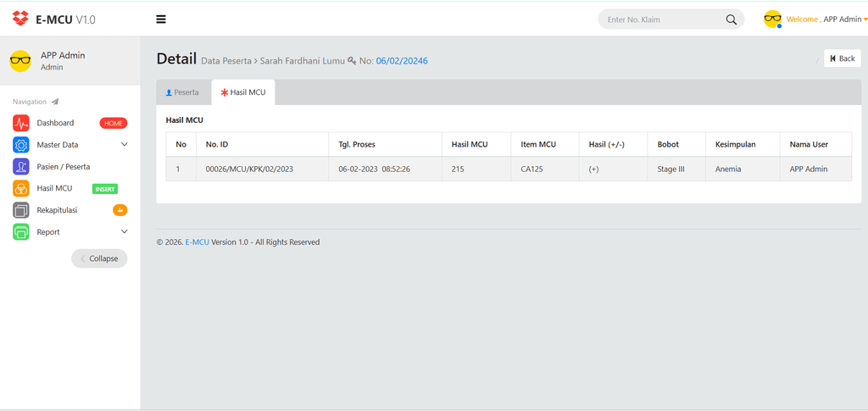The width and height of the screenshot is (868, 411).
Task: Click the orange badge next to Rekapitulasi
Action: point(120,209)
